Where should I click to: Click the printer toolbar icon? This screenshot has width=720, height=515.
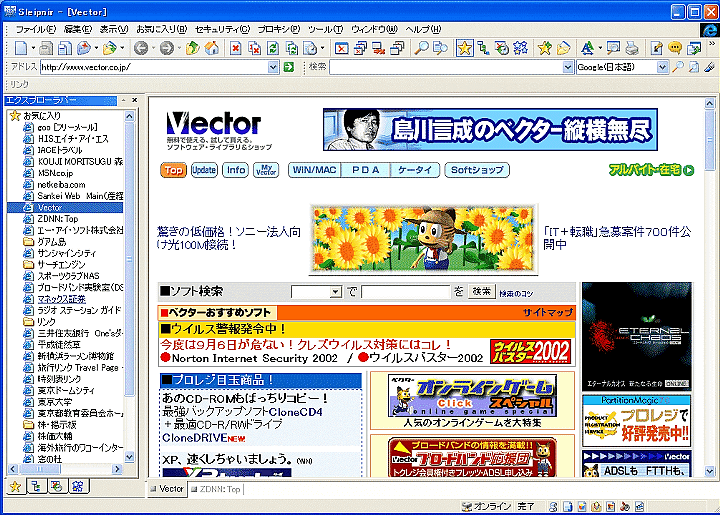point(632,48)
